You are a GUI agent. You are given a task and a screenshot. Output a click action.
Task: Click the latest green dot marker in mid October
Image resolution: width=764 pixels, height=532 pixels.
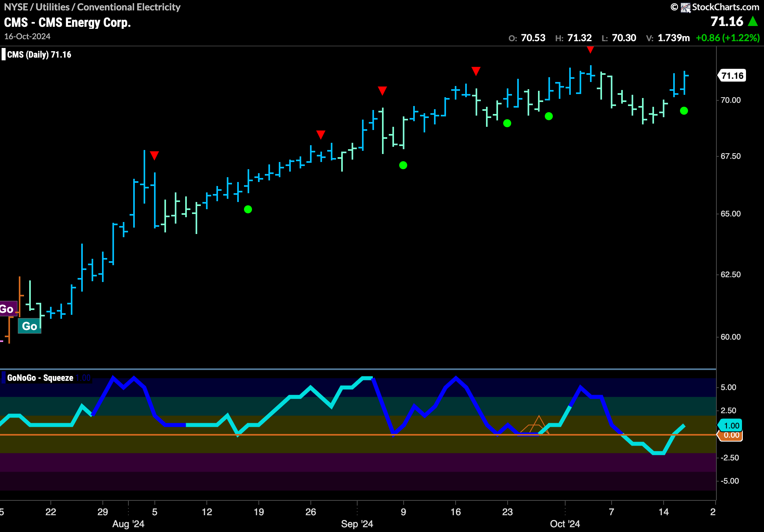coord(684,111)
